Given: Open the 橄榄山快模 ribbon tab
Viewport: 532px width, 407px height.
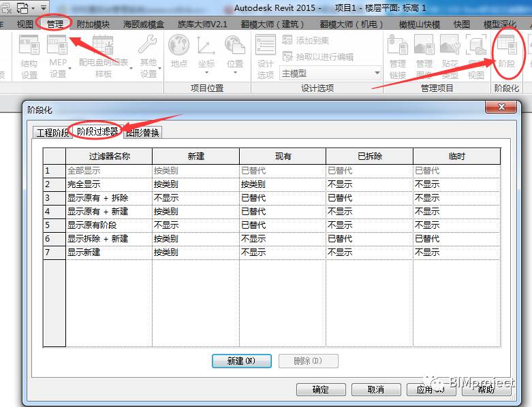Looking at the screenshot, I should (x=420, y=24).
